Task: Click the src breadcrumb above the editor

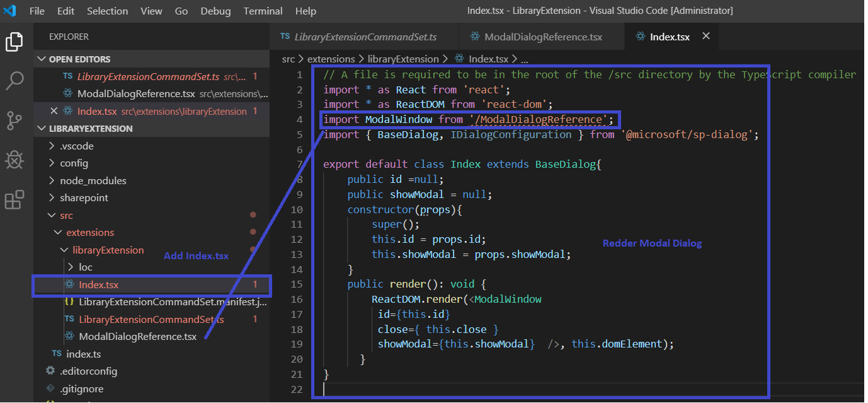Action: point(288,59)
